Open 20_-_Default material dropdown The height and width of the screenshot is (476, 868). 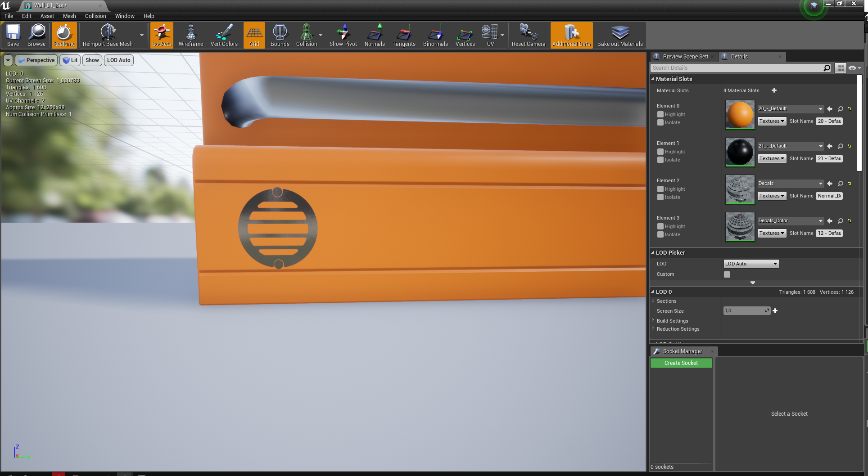pyautogui.click(x=791, y=109)
